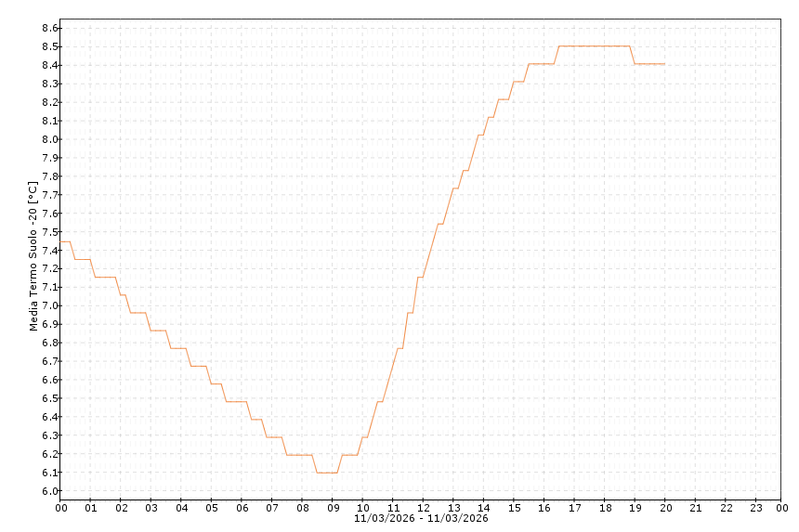Click the 12 hour label on x-axis
The height and width of the screenshot is (532, 799).
click(x=424, y=508)
